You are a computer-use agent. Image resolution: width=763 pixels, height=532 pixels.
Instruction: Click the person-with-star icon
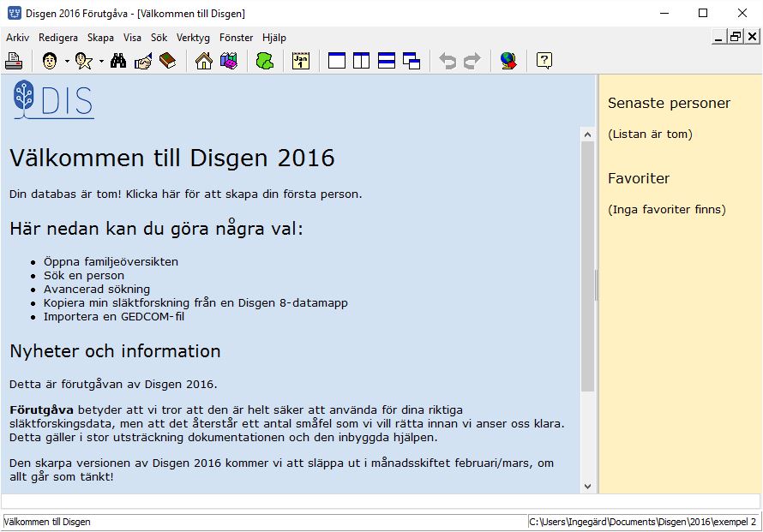(x=84, y=61)
